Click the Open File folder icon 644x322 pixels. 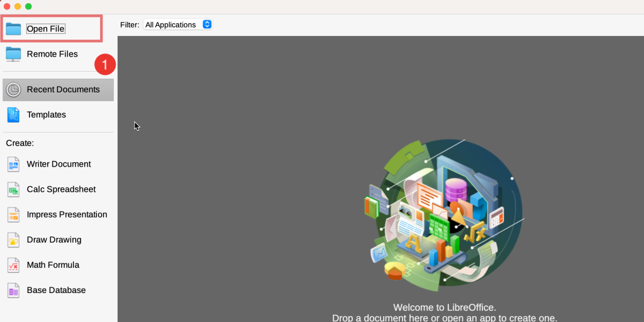pos(13,29)
